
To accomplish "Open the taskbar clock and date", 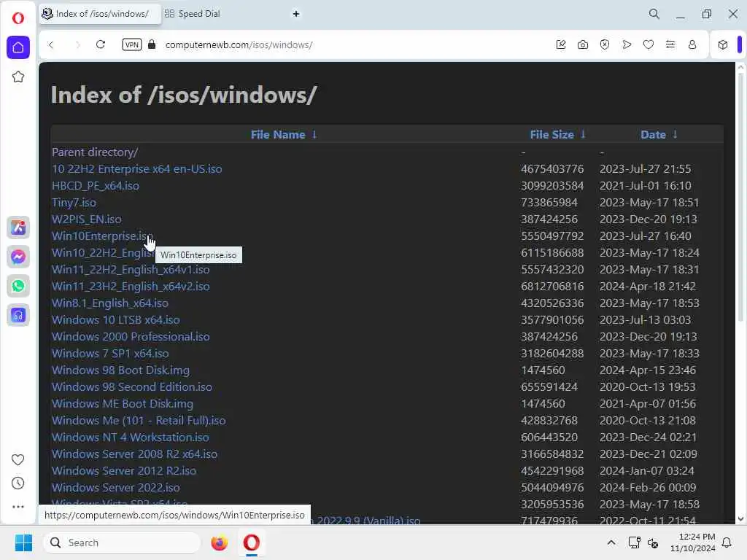I will 693,542.
